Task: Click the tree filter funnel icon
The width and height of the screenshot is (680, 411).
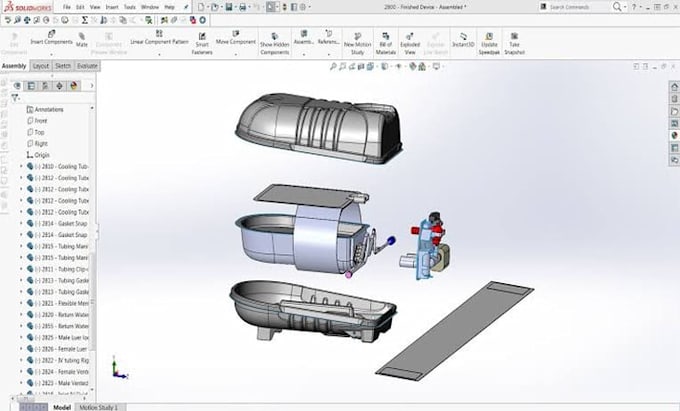Action: [x=15, y=98]
